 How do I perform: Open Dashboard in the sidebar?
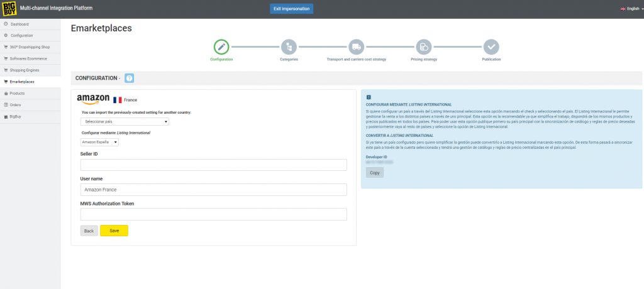pyautogui.click(x=19, y=24)
